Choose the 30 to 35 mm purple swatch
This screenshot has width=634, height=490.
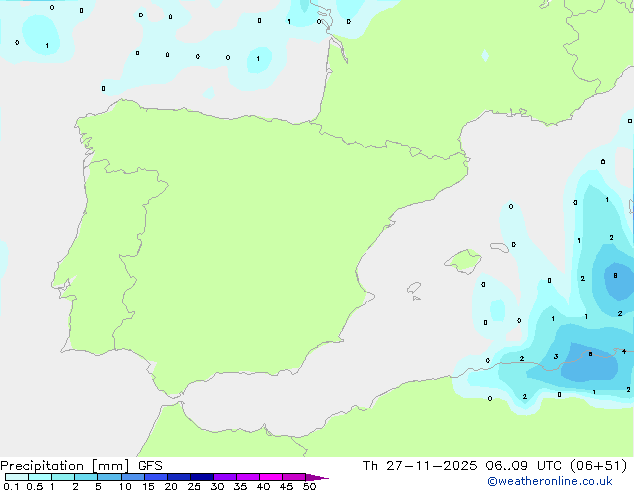(224, 477)
